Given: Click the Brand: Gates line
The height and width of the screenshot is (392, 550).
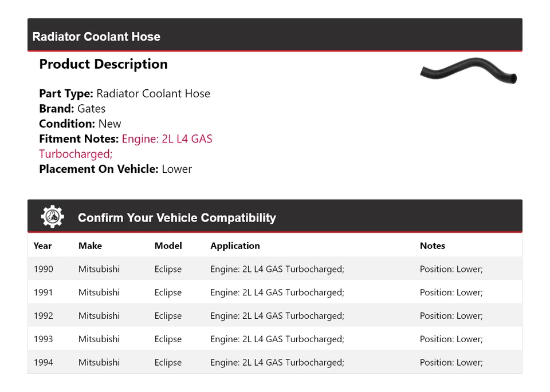Looking at the screenshot, I should [72, 109].
